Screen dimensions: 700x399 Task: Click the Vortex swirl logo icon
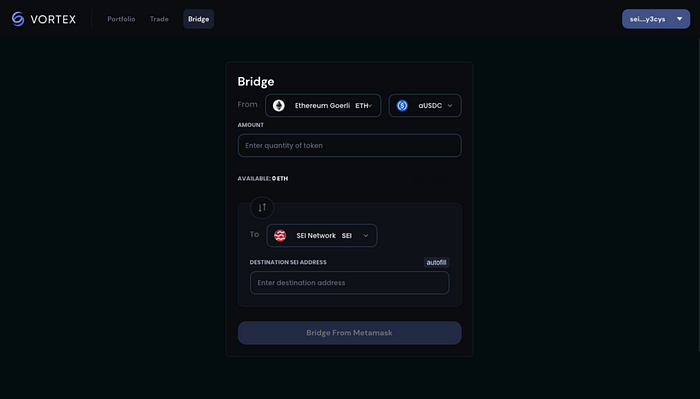[x=18, y=19]
